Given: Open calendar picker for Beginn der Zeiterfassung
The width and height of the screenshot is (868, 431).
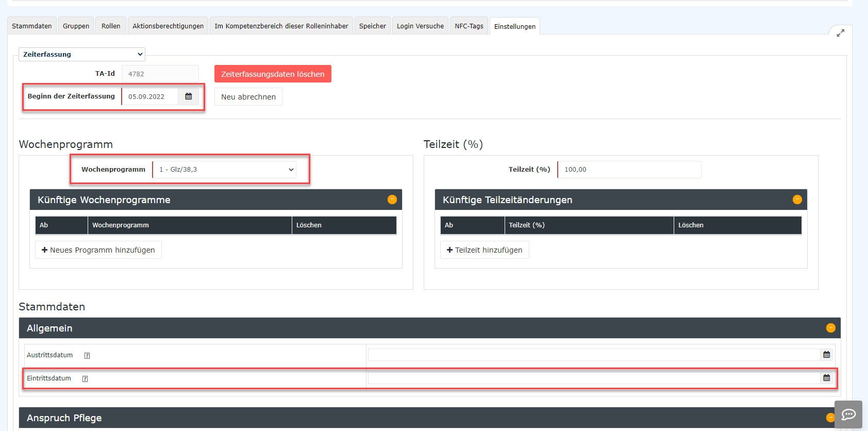Looking at the screenshot, I should click(x=189, y=96).
